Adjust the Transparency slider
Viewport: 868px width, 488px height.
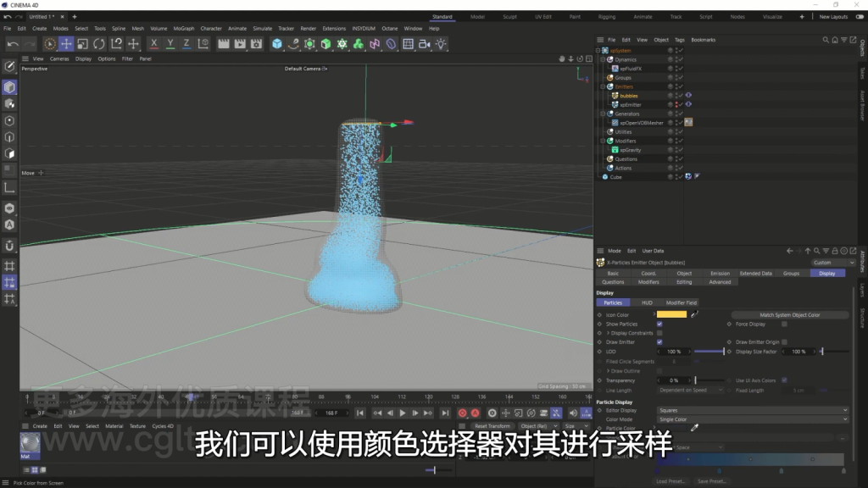709,380
